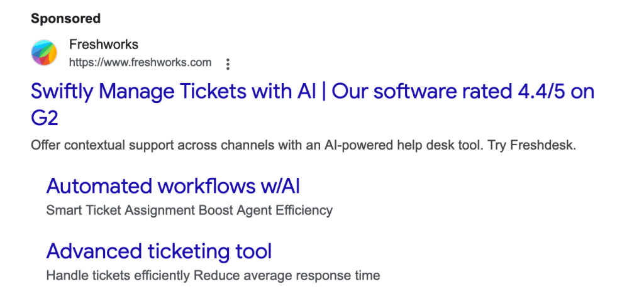Click the word workflows in the first sitelink

coord(206,186)
